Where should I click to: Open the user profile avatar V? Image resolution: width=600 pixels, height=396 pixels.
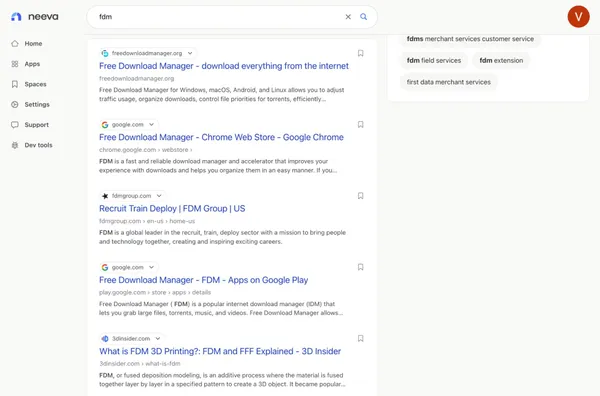pos(578,17)
